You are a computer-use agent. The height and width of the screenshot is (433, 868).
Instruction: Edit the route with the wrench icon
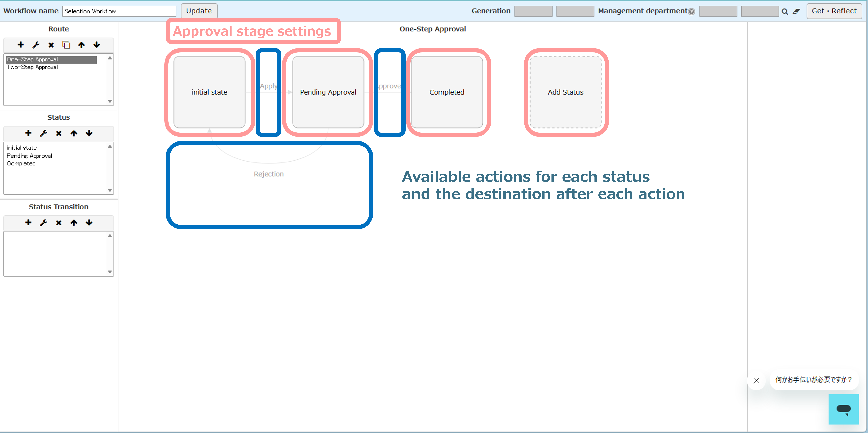(36, 45)
